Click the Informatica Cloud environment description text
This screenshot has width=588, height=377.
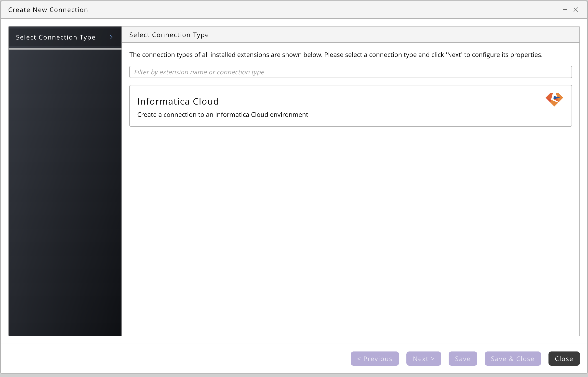tap(223, 115)
